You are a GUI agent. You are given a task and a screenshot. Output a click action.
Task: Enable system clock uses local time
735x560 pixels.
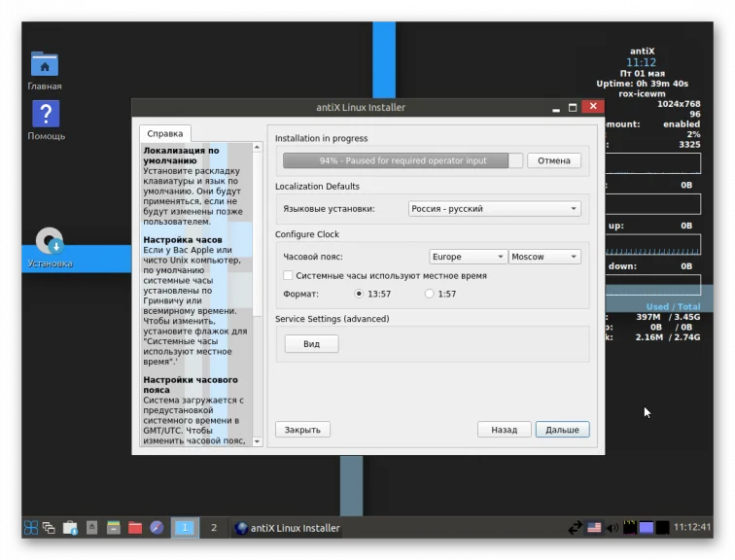[288, 275]
